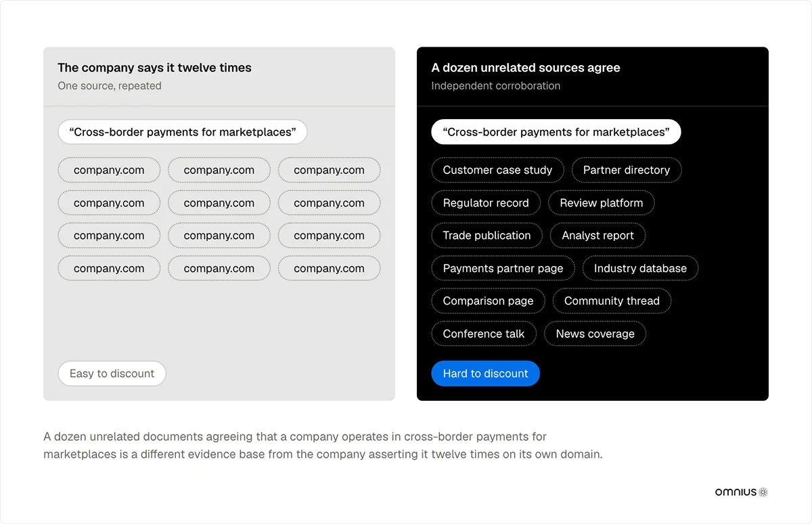812x524 pixels.
Task: Select the "Industry database" chip
Action: (x=640, y=269)
